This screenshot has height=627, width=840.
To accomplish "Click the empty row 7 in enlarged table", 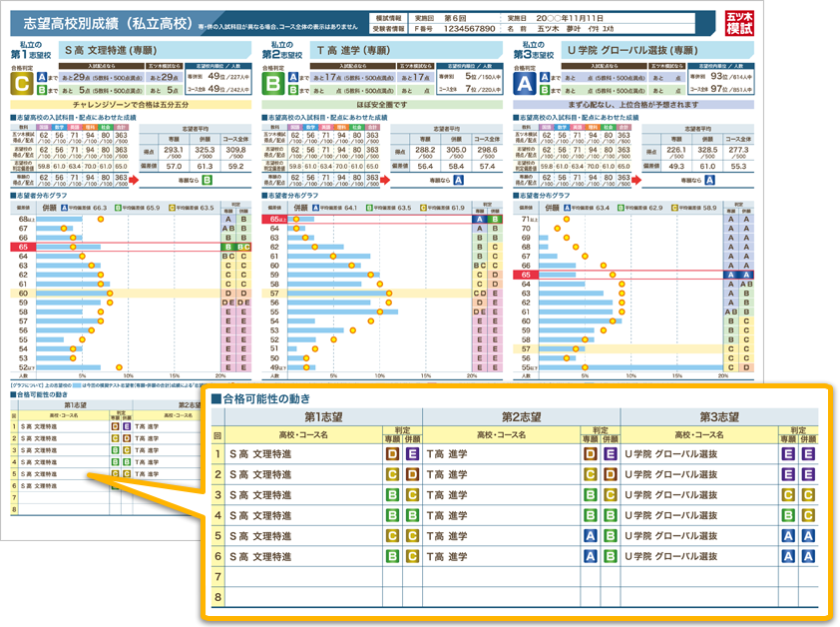I will tap(519, 576).
